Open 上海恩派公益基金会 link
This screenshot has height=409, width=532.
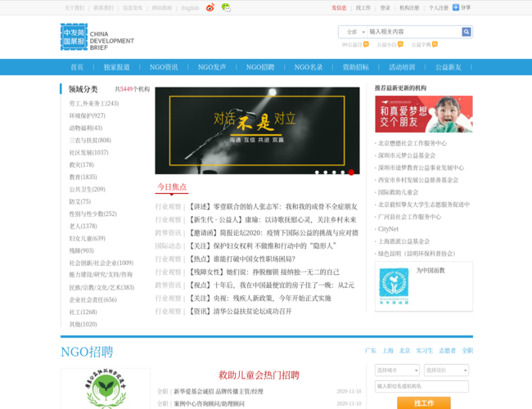(x=404, y=241)
